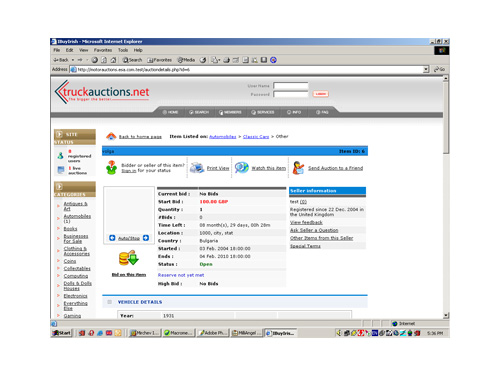Click the Login button
The width and height of the screenshot is (500, 375).
tap(321, 94)
